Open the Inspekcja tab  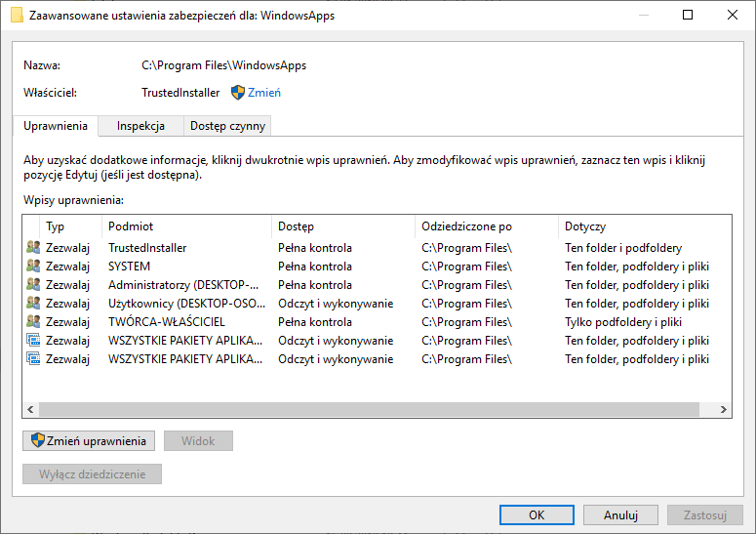[x=140, y=126]
